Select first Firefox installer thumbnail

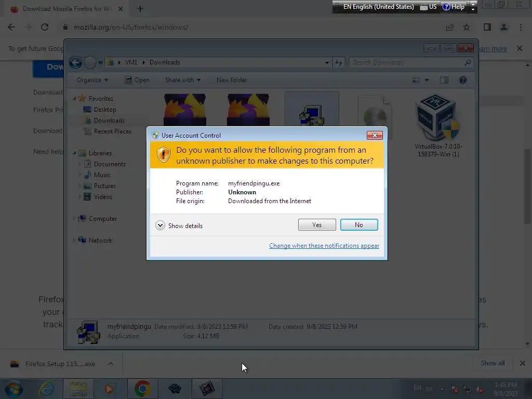[185, 110]
